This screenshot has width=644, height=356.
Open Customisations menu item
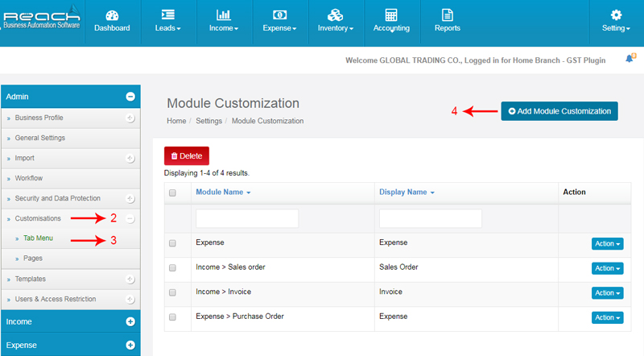38,218
